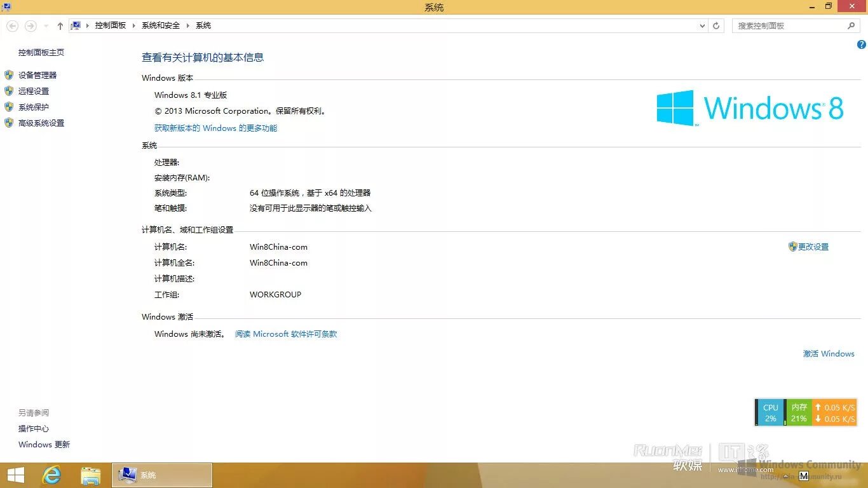The image size is (868, 488).
Task: Click the shield icon beside 更改设置
Action: (x=792, y=247)
